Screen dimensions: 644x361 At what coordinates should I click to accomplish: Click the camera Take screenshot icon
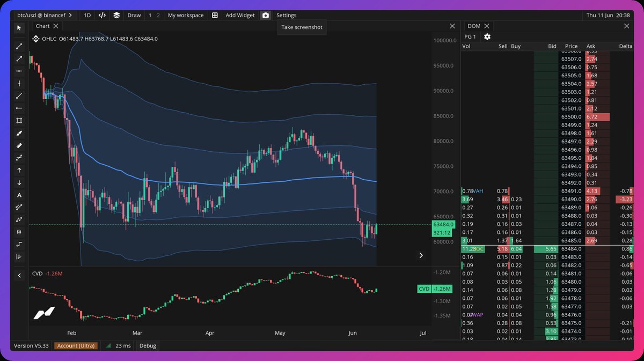coord(265,15)
